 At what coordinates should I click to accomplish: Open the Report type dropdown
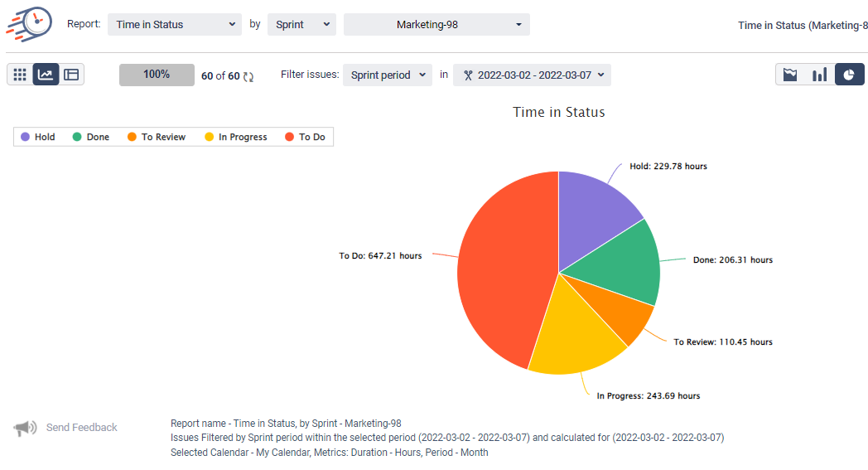(175, 24)
